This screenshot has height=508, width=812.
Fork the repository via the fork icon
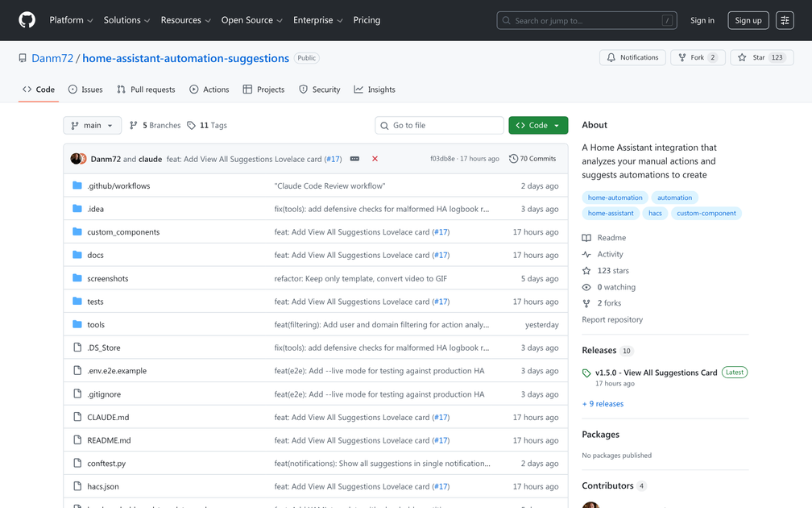[684, 57]
